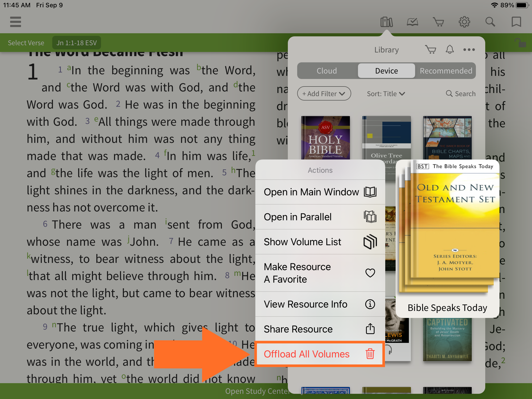Open Baker Book of Bible Charts cover

447,138
